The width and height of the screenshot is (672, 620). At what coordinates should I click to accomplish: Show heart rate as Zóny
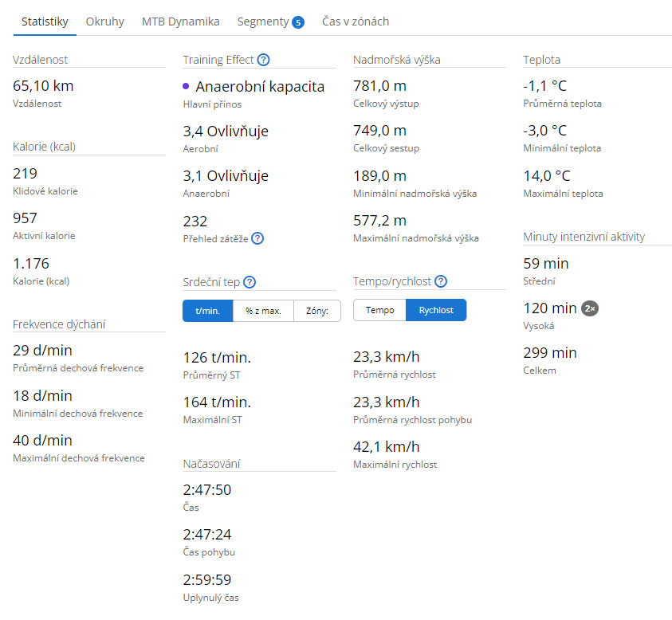coord(317,311)
